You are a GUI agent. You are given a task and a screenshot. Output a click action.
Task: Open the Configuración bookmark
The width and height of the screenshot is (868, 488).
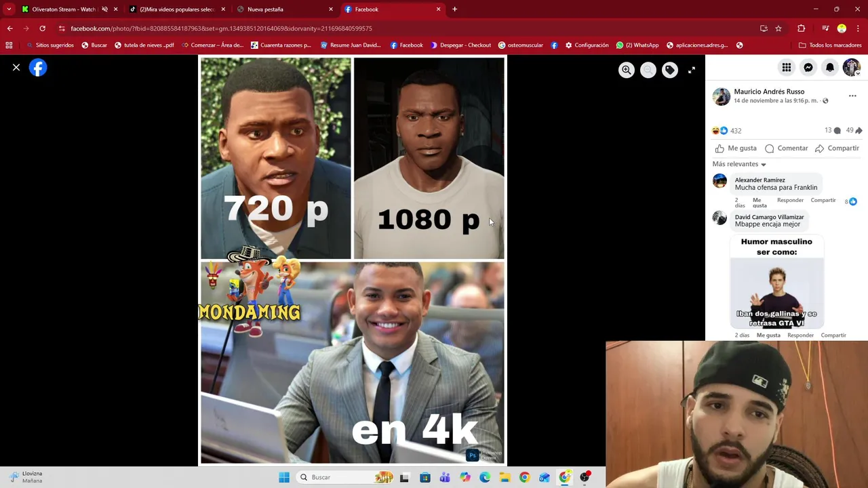click(587, 45)
